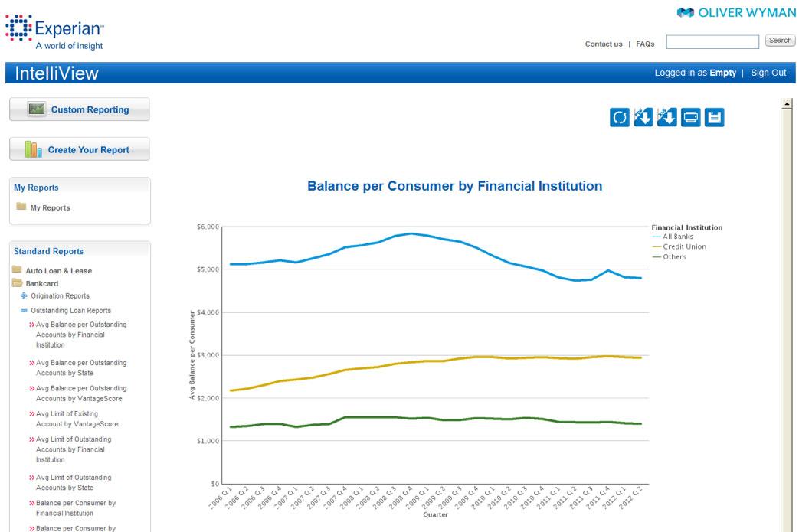Click the search text field

pos(712,41)
